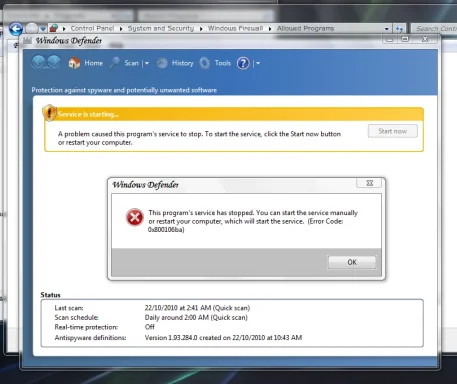Click the History label in toolbar
This screenshot has height=384, width=457.
click(x=183, y=63)
